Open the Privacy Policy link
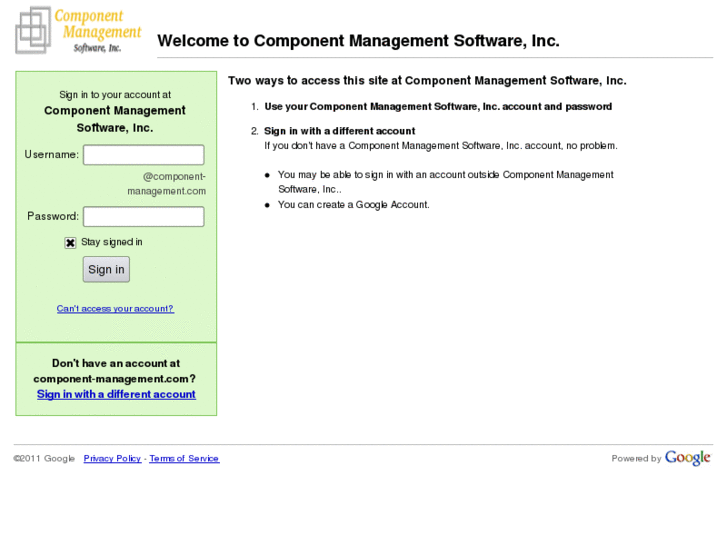 point(112,458)
